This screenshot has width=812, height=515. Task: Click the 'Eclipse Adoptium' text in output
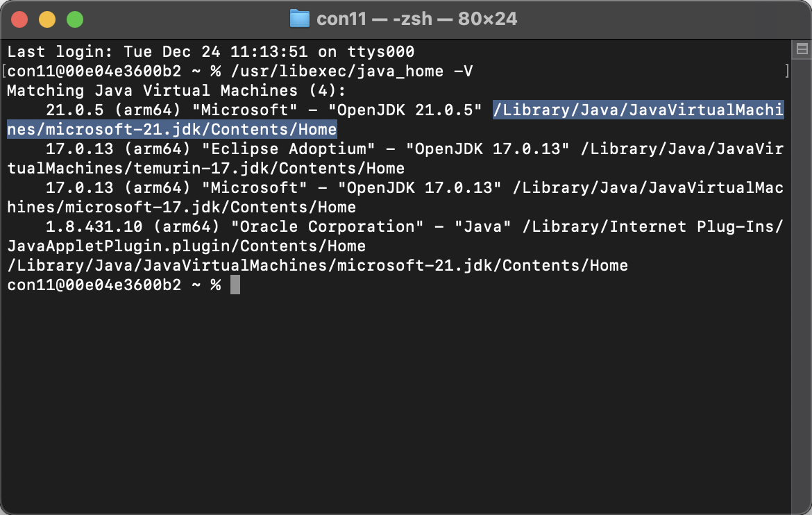288,149
